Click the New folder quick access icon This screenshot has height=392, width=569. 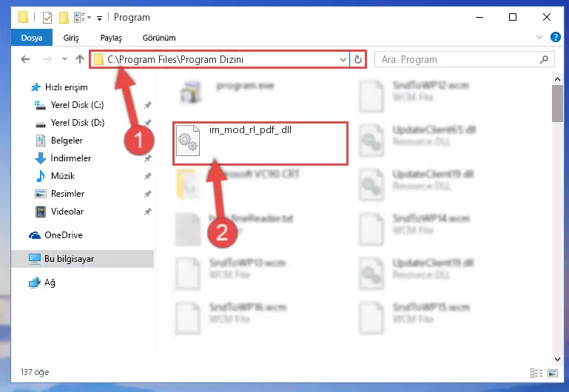(x=64, y=17)
